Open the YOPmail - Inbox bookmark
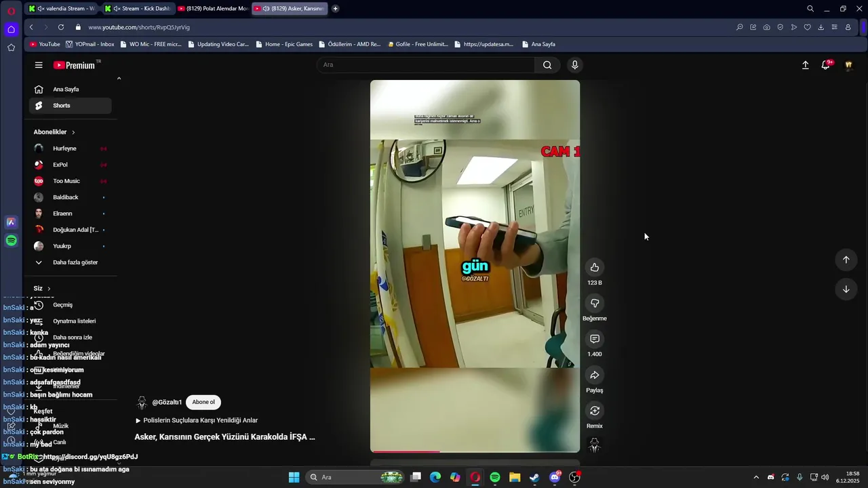 (90, 44)
